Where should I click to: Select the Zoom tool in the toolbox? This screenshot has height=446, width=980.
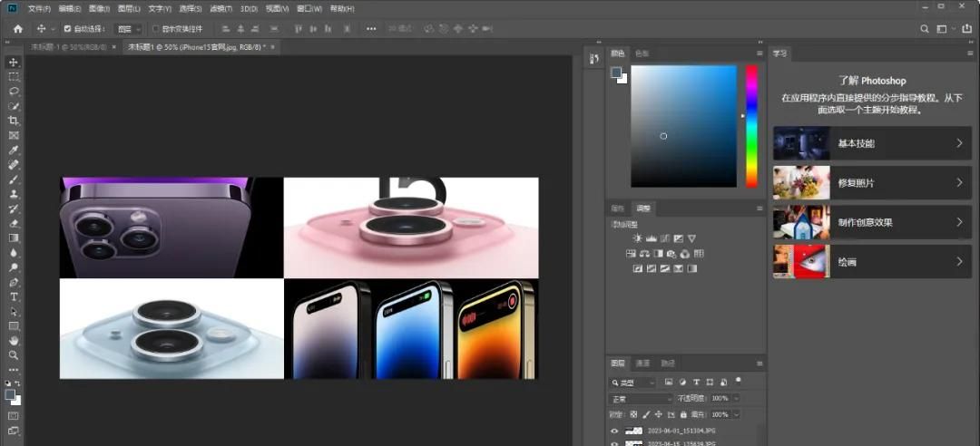(13, 354)
